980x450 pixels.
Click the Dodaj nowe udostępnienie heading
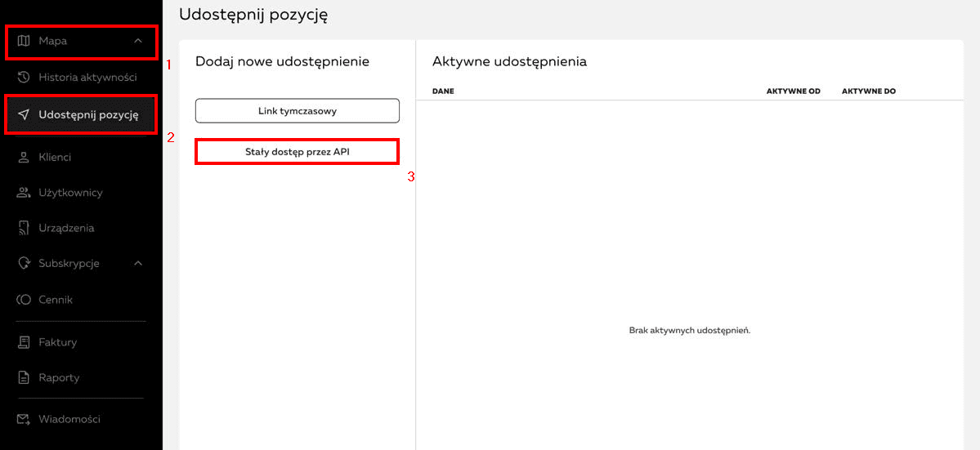(283, 61)
